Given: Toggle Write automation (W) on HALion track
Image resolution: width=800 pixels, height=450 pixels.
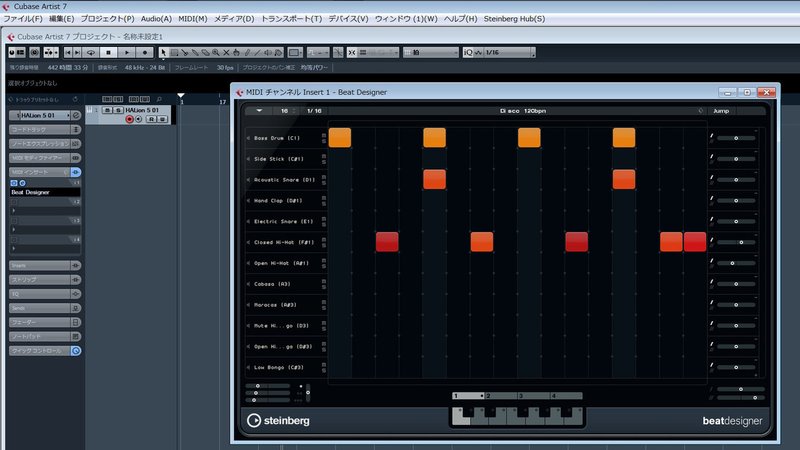Looking at the screenshot, I should (x=162, y=119).
